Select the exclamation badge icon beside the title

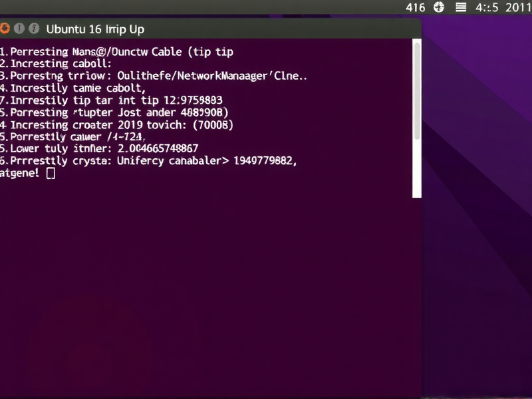click(18, 29)
